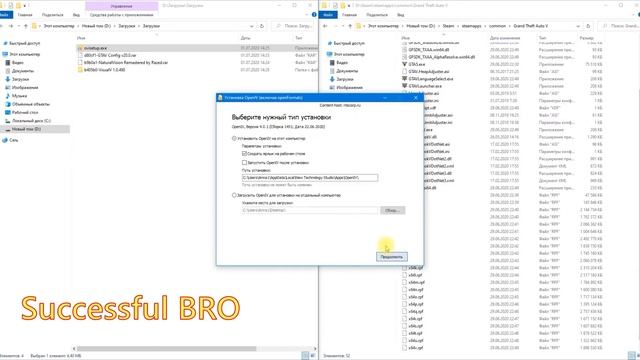
Task: Open Документы in left window sidebar
Action: (x=22, y=71)
